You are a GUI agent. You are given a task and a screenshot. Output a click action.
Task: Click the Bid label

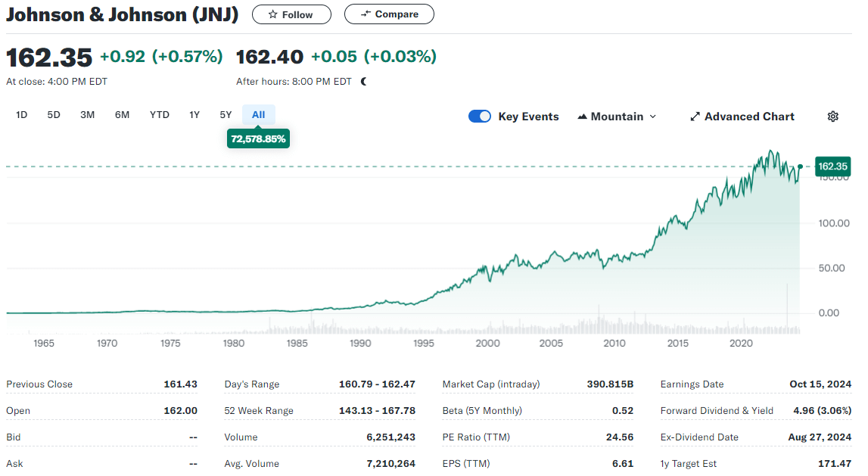[x=14, y=437]
